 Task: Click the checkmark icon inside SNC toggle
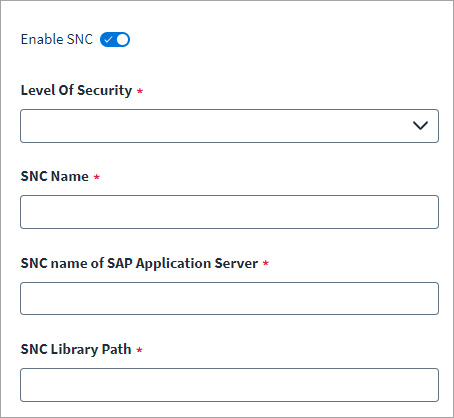pyautogui.click(x=108, y=40)
